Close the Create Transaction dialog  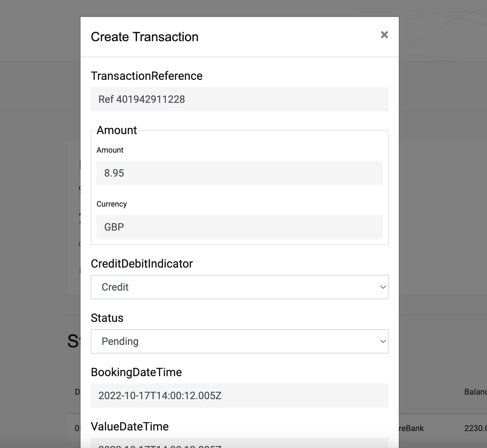(384, 35)
